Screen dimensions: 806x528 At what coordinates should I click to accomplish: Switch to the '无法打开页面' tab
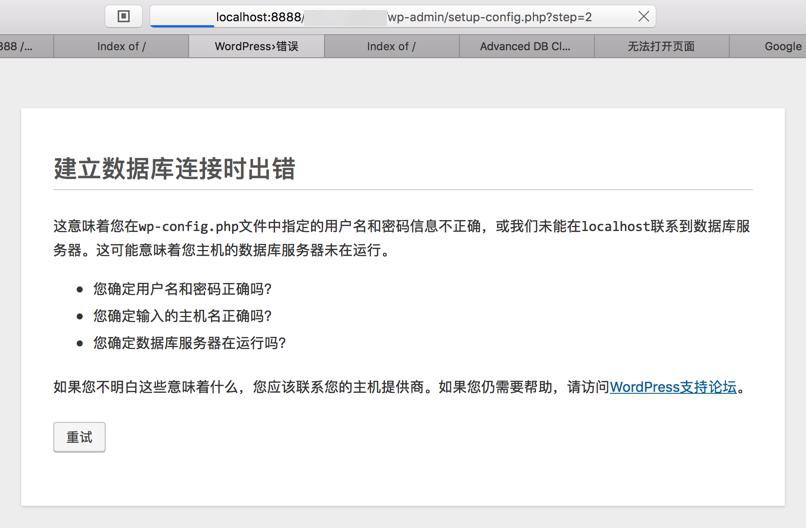point(662,46)
